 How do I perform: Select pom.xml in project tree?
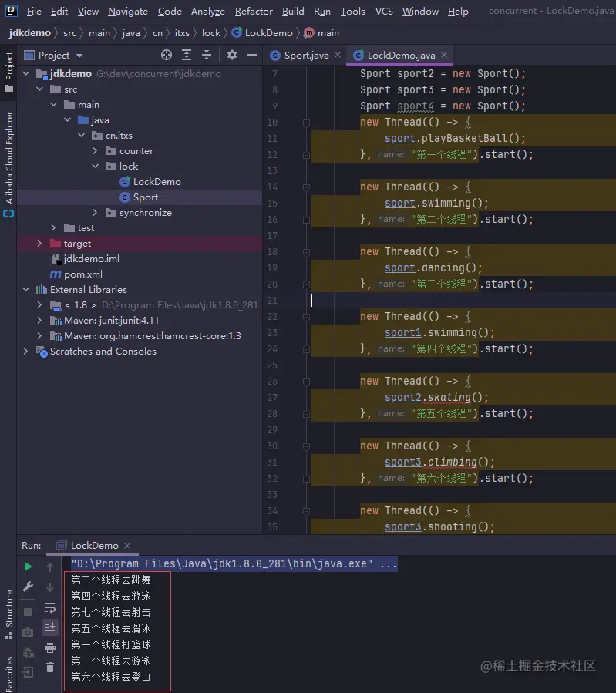click(x=76, y=274)
